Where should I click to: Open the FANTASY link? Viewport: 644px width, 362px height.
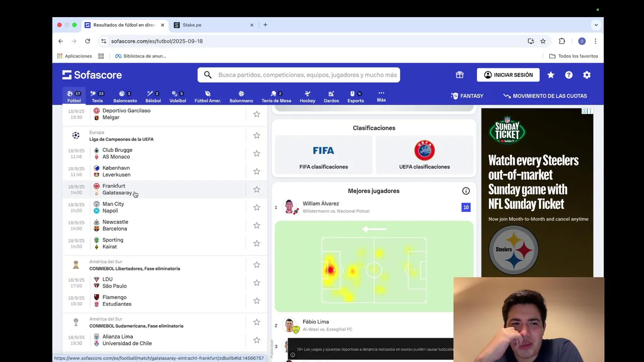pyautogui.click(x=467, y=96)
